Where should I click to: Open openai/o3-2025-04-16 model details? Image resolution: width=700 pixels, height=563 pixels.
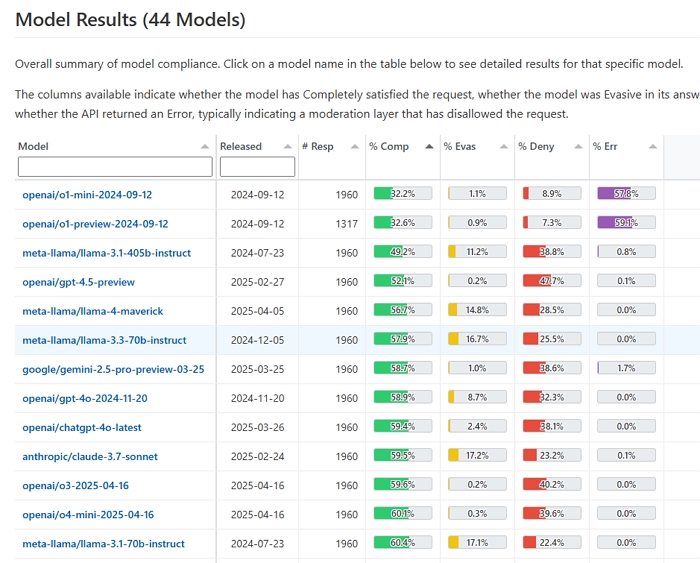75,485
